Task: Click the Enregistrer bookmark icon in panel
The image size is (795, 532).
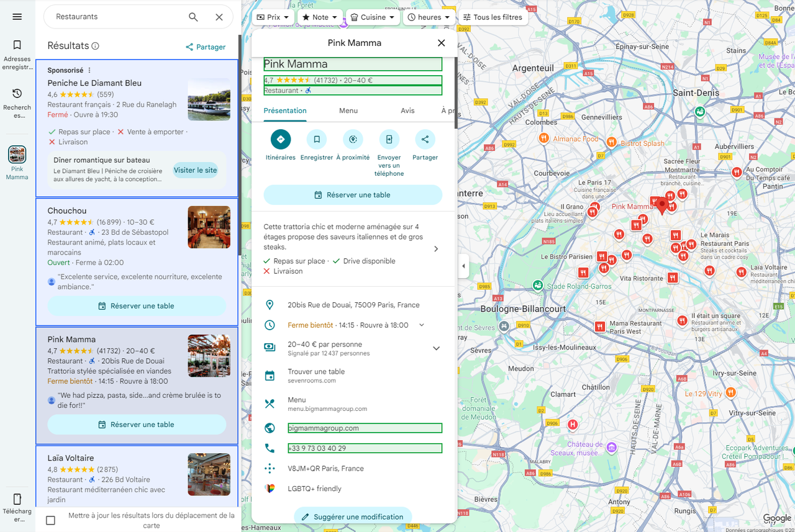Action: [x=316, y=140]
